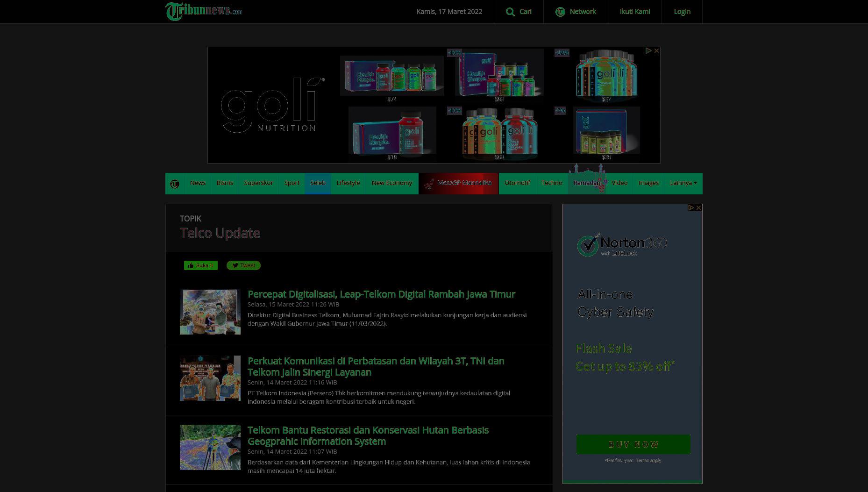Expand the Lainnya dropdown
The height and width of the screenshot is (492, 868).
click(683, 183)
